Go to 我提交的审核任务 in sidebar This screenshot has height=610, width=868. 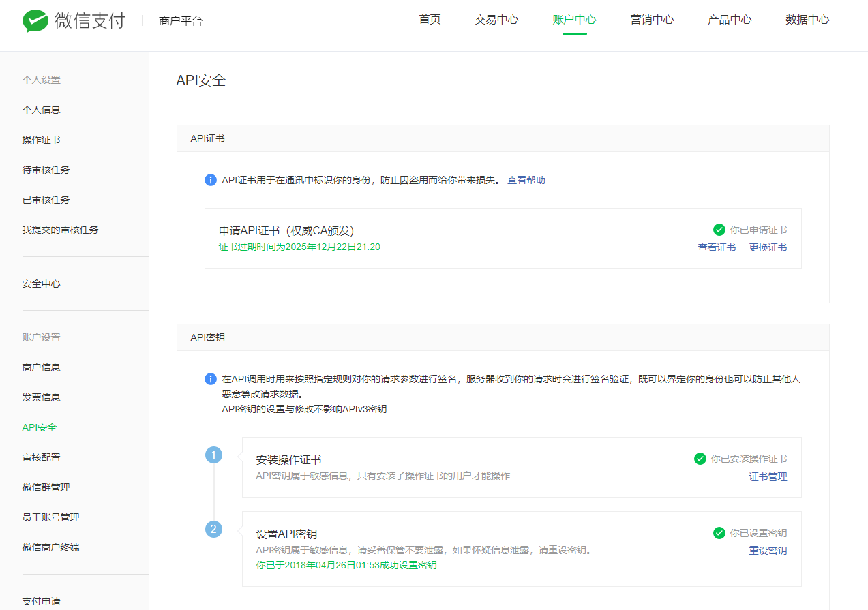(60, 230)
